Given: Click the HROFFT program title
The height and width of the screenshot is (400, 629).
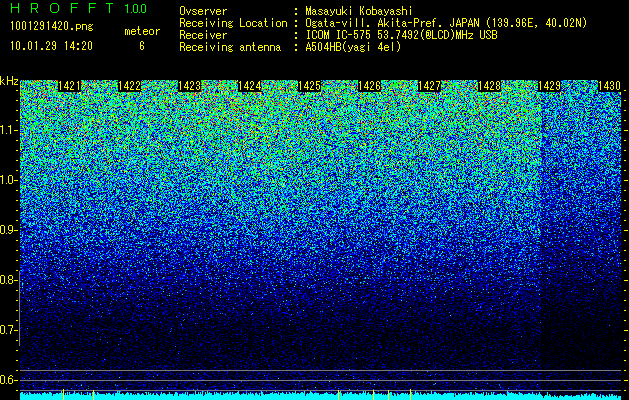Looking at the screenshot, I should pyautogui.click(x=62, y=8).
